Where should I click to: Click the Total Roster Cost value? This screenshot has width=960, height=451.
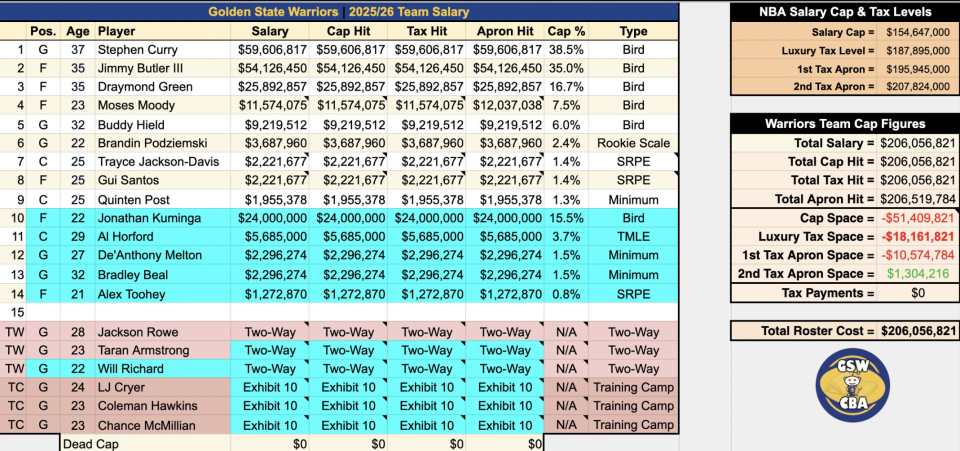pyautogui.click(x=918, y=331)
